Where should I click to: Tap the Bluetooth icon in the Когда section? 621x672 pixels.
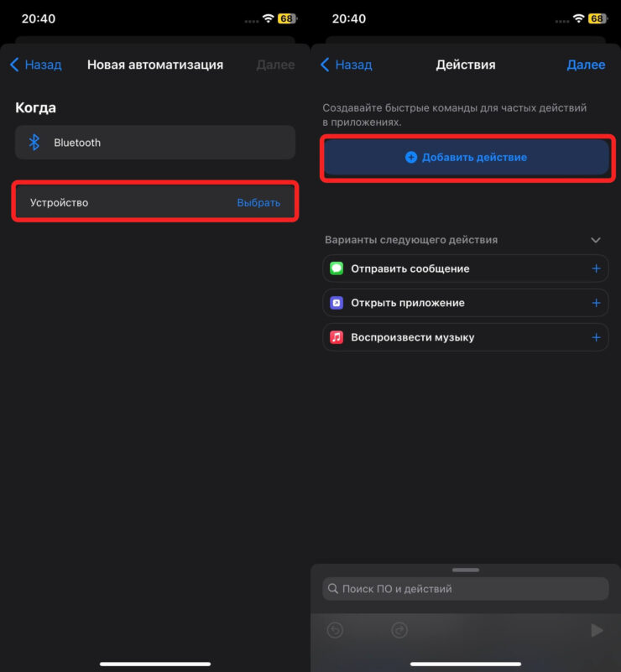click(x=34, y=143)
